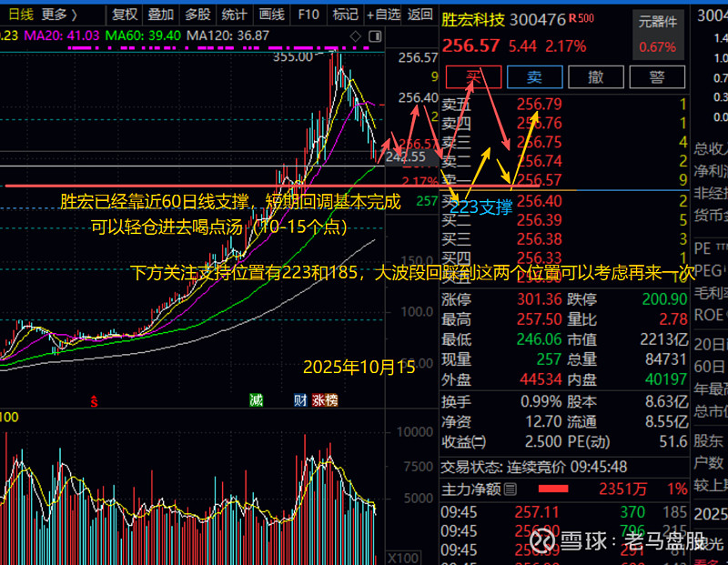The width and height of the screenshot is (728, 565).
Task: Open the 更多 period dropdown
Action: point(59,15)
